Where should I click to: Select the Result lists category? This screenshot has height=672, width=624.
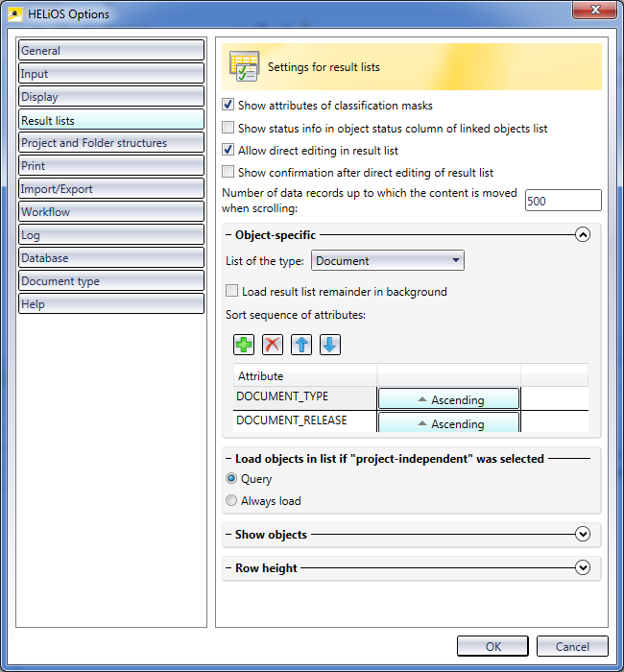tap(111, 120)
